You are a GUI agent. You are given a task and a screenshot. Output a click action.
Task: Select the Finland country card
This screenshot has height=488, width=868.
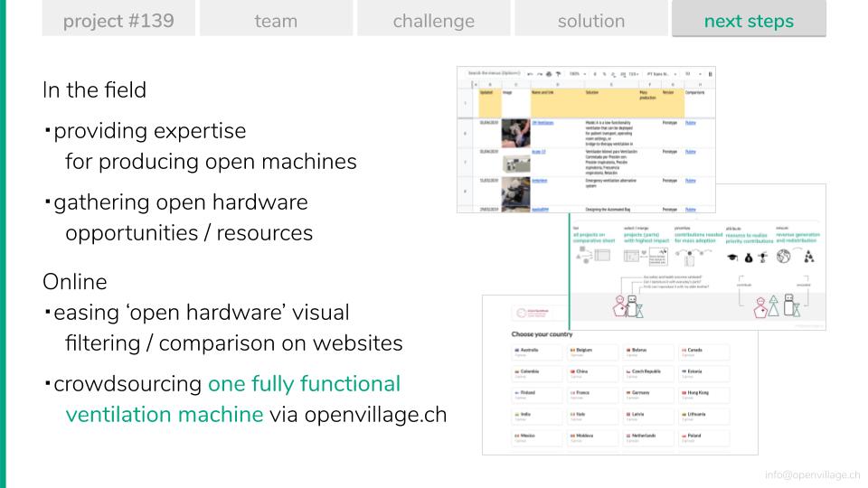click(536, 395)
